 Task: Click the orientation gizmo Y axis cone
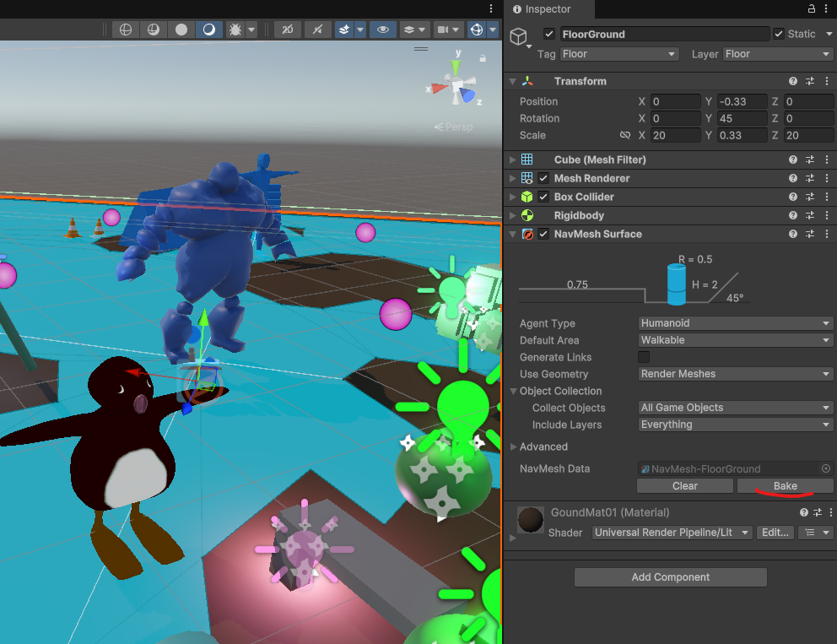point(456,67)
